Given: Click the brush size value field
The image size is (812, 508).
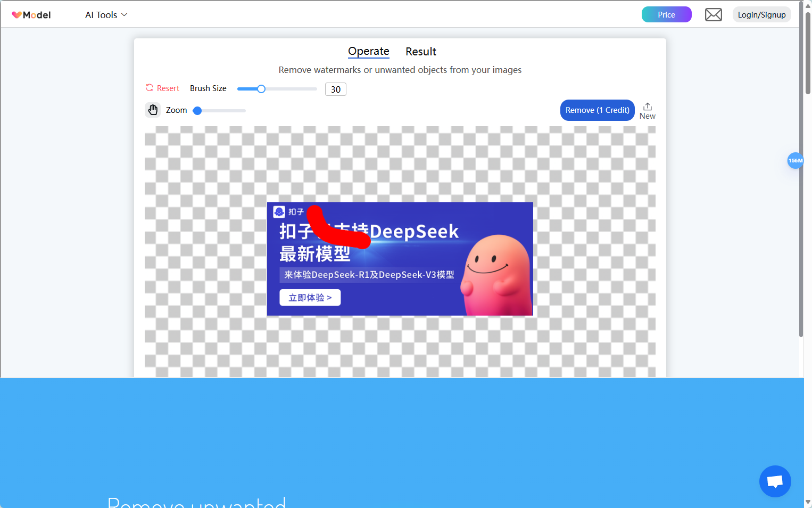Looking at the screenshot, I should [x=336, y=89].
